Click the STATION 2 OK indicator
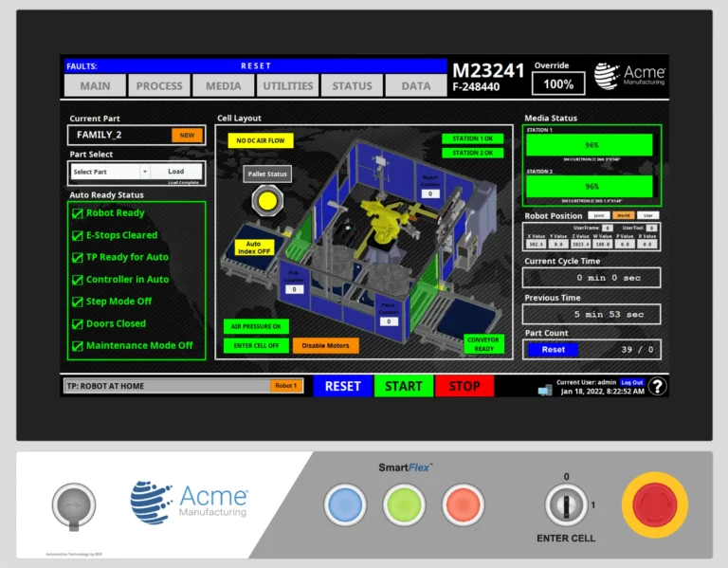This screenshot has width=728, height=568. 473,153
